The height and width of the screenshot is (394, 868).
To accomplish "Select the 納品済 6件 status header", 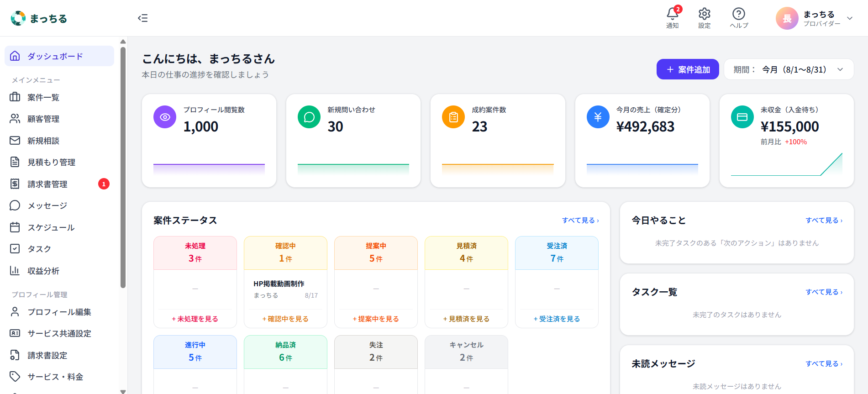I will (285, 352).
